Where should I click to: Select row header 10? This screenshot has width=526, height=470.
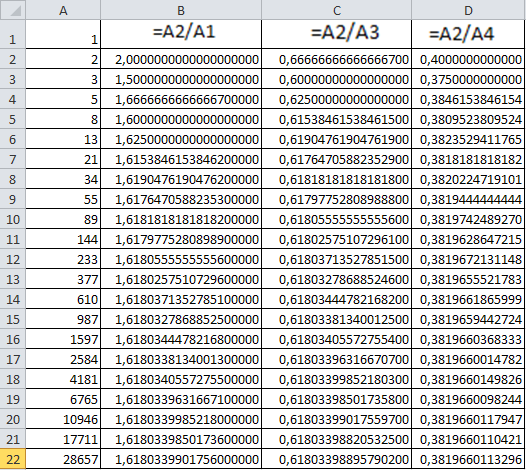[13, 219]
